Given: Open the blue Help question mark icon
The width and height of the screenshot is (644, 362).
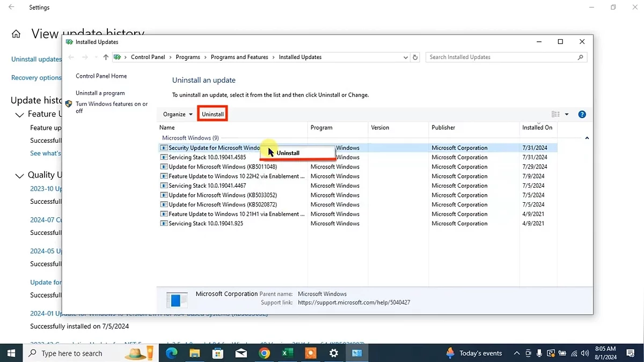Looking at the screenshot, I should coord(582,114).
